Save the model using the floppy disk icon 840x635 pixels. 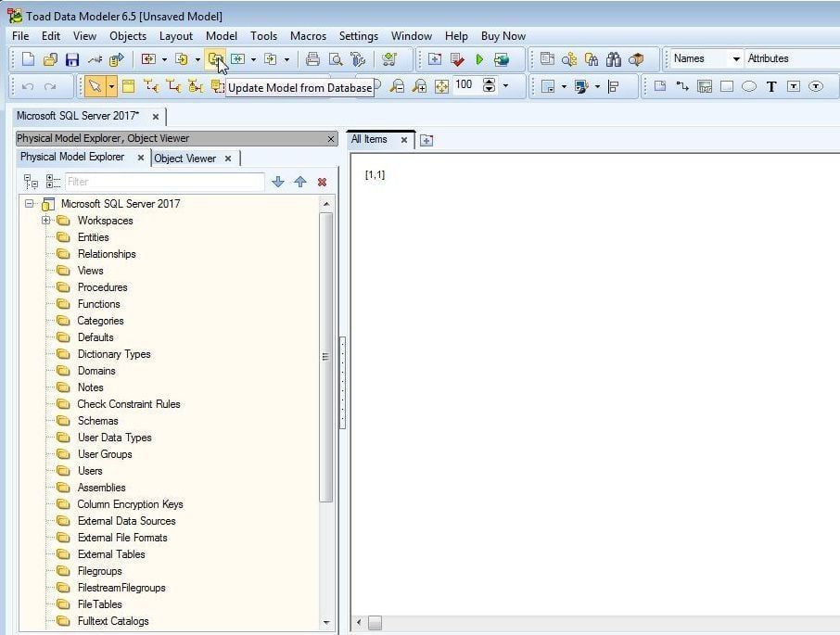point(72,59)
